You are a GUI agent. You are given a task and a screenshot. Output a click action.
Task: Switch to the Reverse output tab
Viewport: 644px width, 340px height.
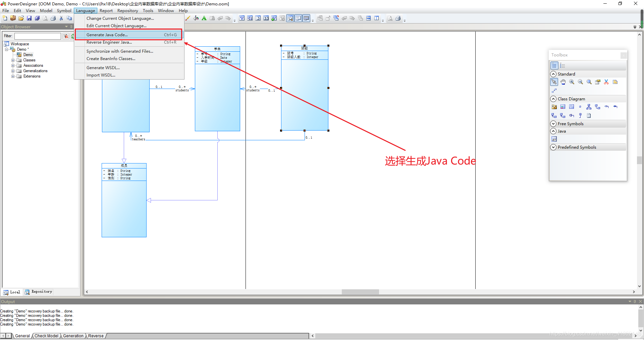pyautogui.click(x=96, y=336)
